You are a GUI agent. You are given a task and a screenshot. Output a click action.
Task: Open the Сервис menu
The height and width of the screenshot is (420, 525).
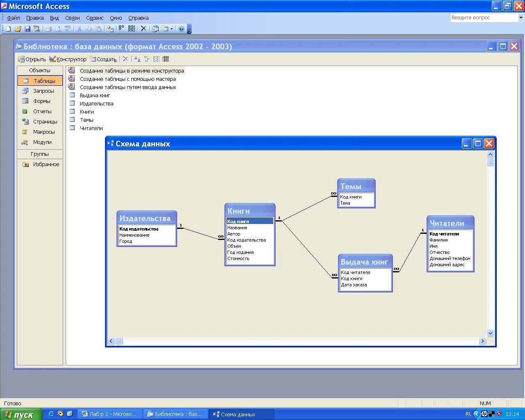point(95,18)
